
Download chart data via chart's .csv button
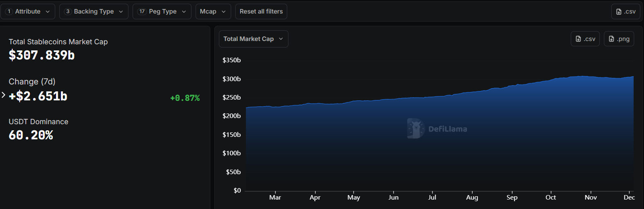(x=585, y=39)
